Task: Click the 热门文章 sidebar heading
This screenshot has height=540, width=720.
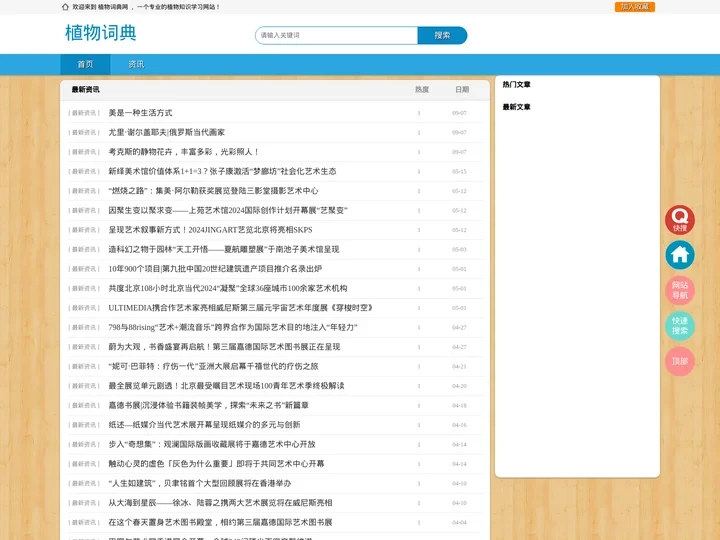Action: [x=517, y=84]
